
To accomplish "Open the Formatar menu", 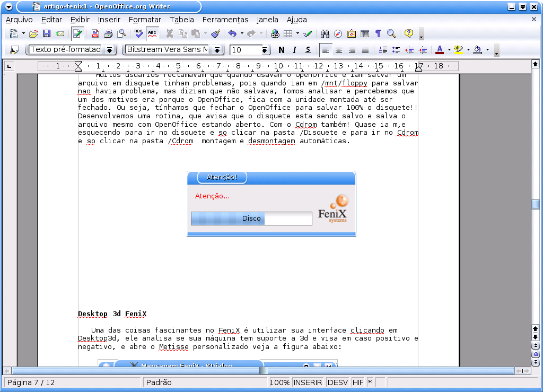I will 145,20.
